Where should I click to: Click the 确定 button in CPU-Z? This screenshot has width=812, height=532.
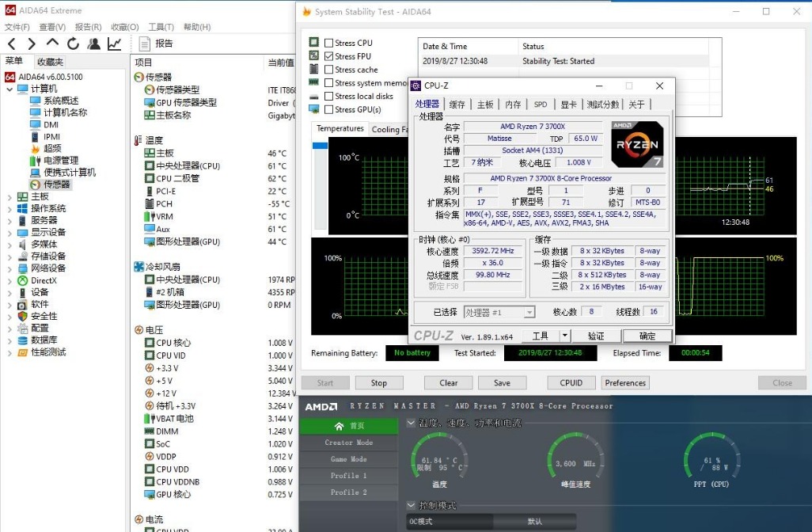tap(647, 336)
